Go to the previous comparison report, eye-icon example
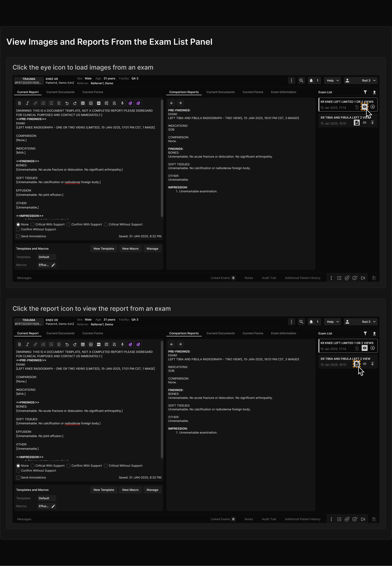Image resolution: width=392 pixels, height=566 pixels. (x=172, y=103)
